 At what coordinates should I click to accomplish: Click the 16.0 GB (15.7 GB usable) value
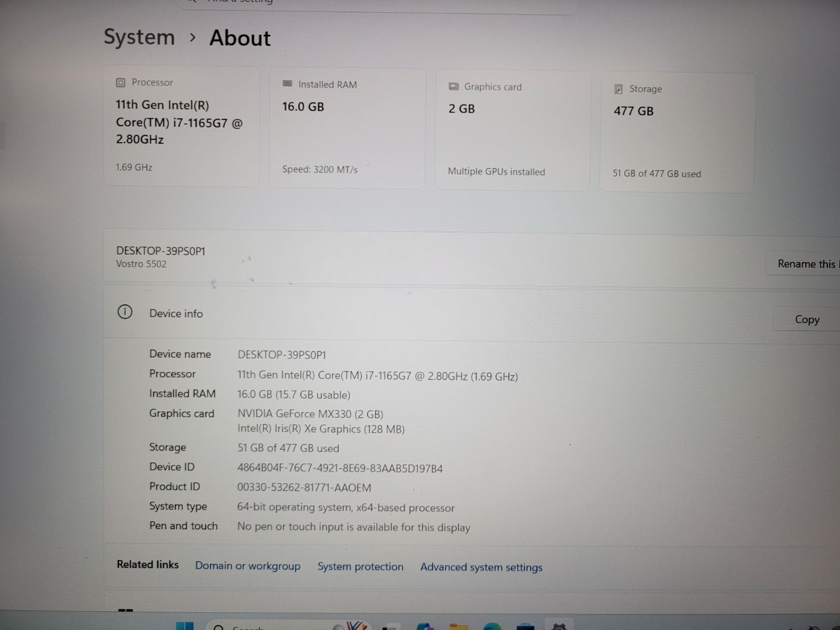294,395
